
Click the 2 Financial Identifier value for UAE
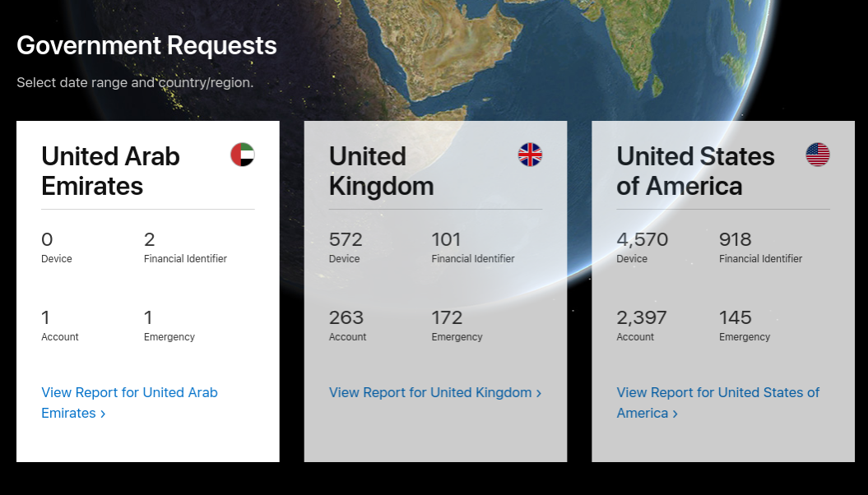point(150,239)
